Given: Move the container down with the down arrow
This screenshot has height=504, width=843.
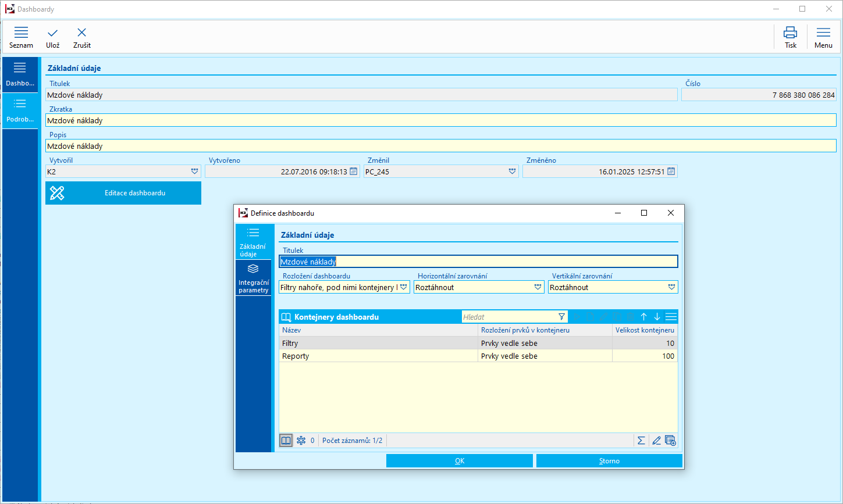Looking at the screenshot, I should pos(657,317).
